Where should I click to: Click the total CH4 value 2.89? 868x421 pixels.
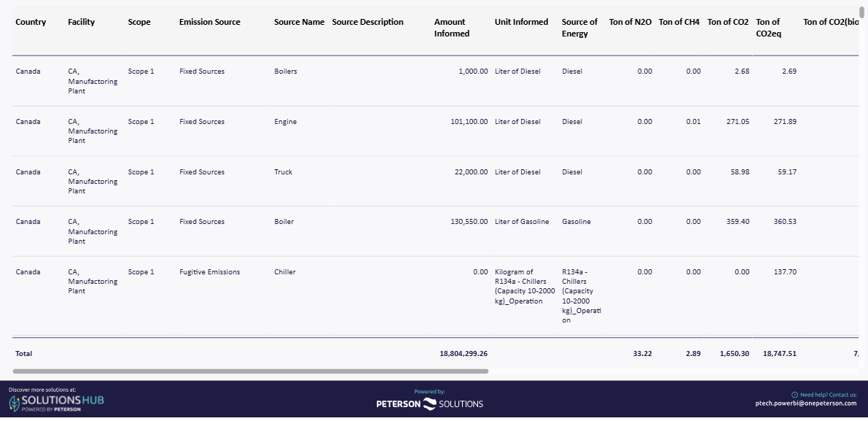click(693, 353)
